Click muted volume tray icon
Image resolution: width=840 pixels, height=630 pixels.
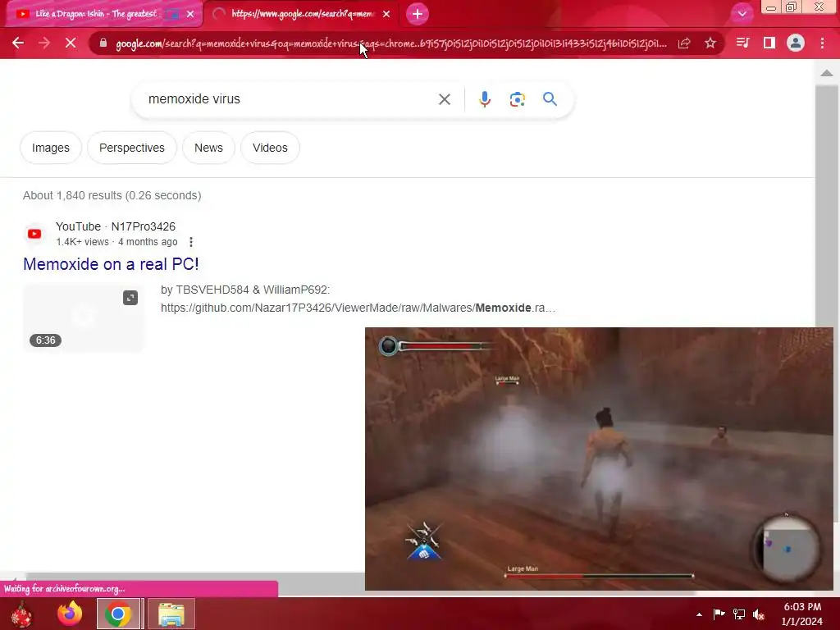(x=759, y=614)
